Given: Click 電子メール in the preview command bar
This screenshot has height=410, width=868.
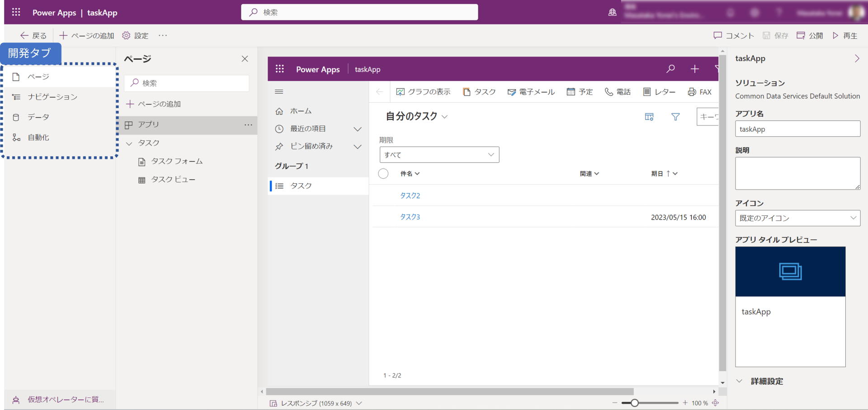Looking at the screenshot, I should [x=531, y=92].
